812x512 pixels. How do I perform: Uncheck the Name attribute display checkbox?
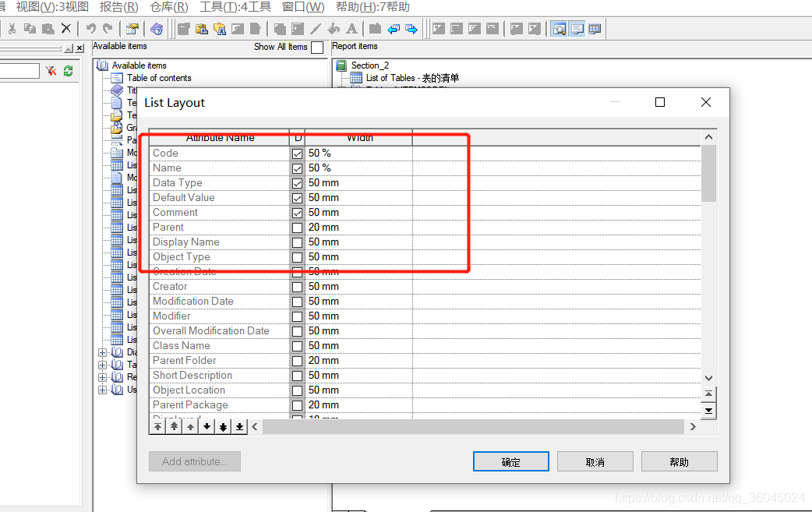point(297,169)
